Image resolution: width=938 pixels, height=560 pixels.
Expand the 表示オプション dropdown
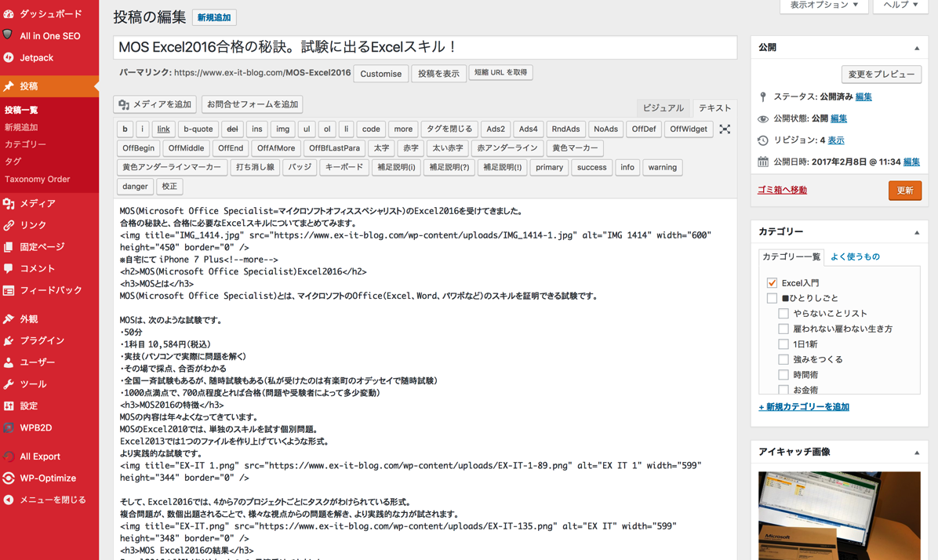[x=823, y=5]
